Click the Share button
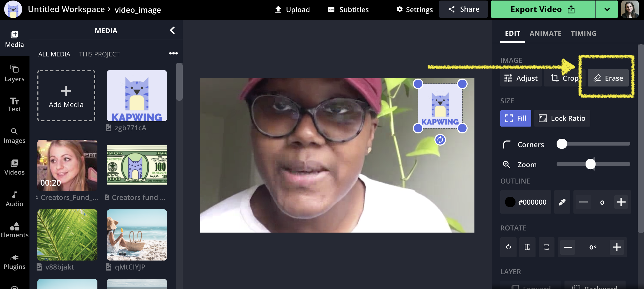Viewport: 644px width, 289px height. (x=463, y=9)
